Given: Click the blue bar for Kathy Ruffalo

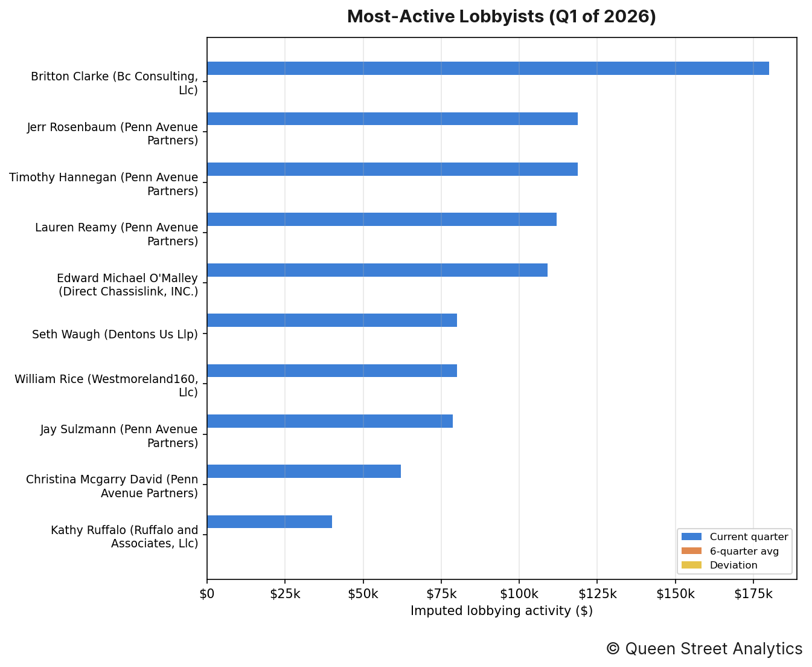Looking at the screenshot, I should pos(269,521).
